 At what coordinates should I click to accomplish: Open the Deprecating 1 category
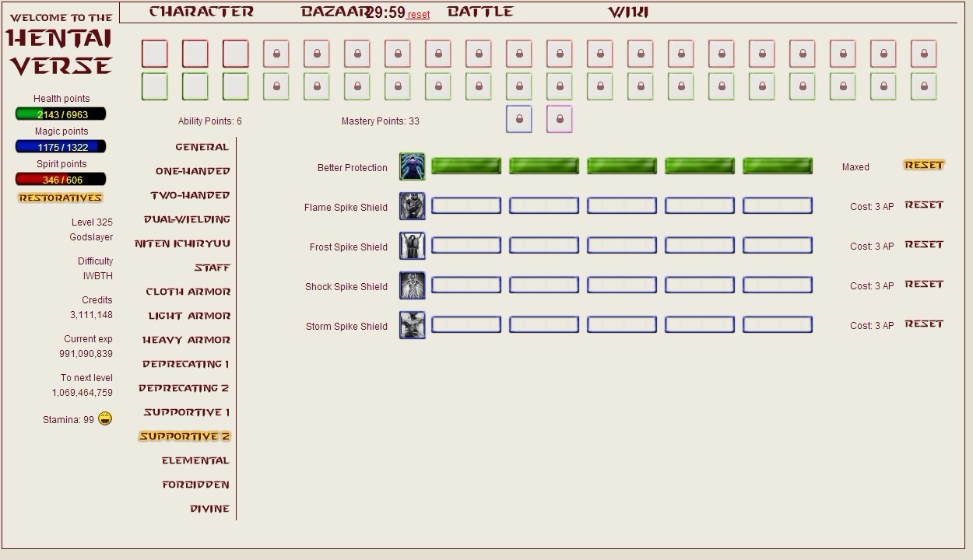(186, 364)
